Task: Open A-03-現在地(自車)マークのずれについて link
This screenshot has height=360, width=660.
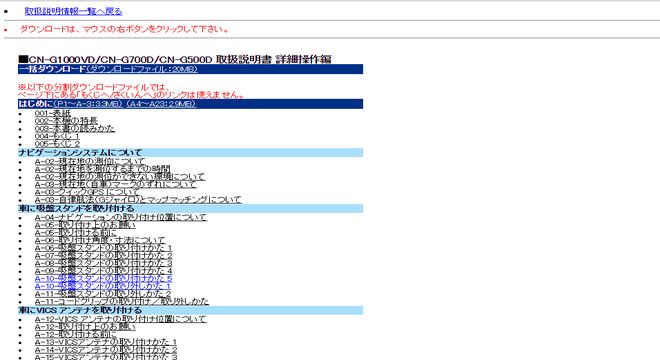Action: tap(115, 184)
